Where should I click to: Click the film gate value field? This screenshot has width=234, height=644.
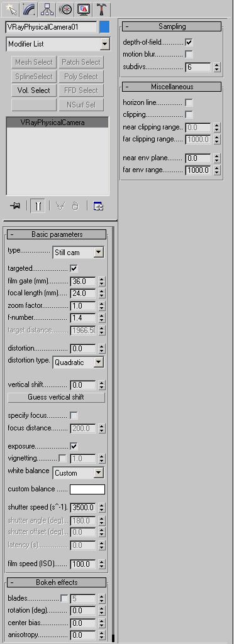(83, 281)
